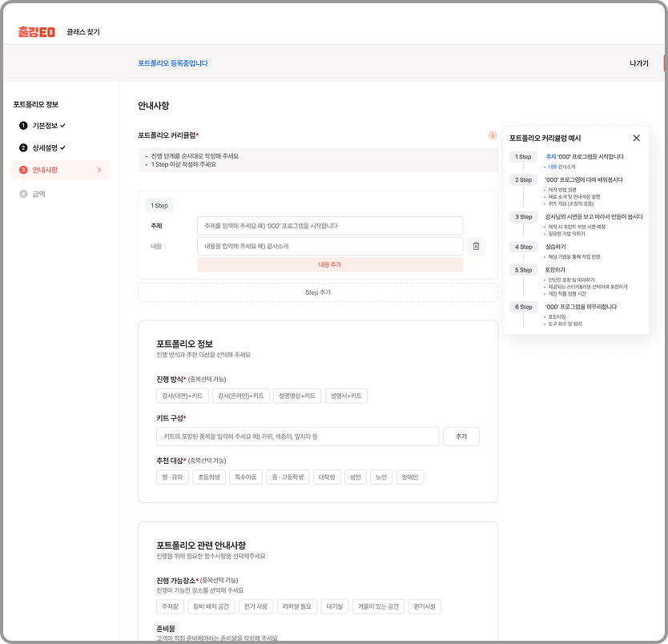Viewport: 668px width, 644px height.
Task: Click 1 Step badge in example popup
Action: [523, 157]
